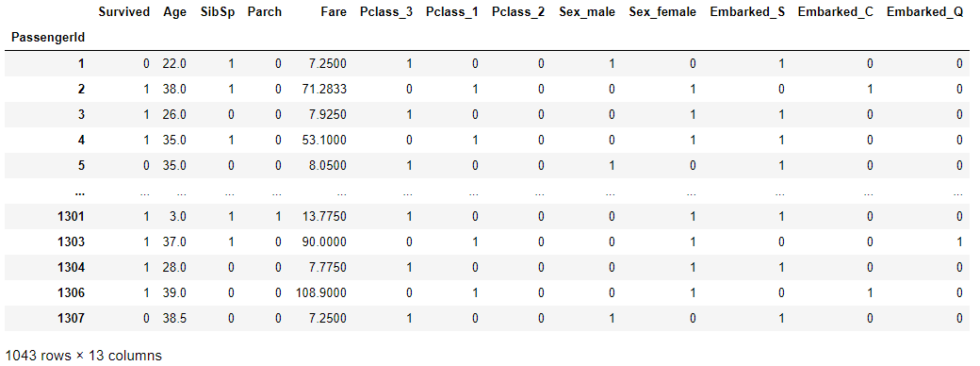Click the '1043 rows × 13 columns' summary text
Viewport: 980px width, 366px height.
[x=84, y=356]
